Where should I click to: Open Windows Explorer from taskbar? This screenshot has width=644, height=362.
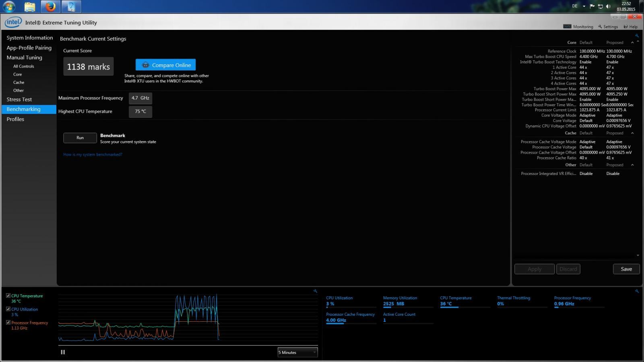(29, 6)
